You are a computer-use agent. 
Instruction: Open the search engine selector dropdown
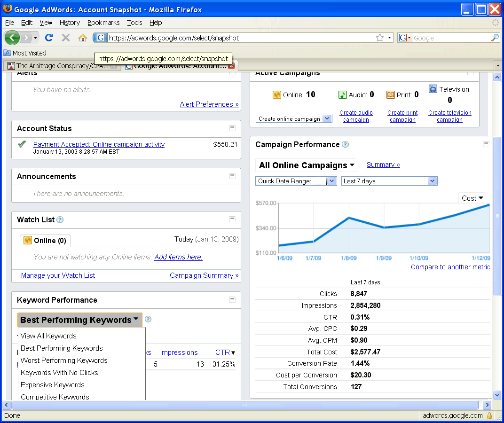tap(404, 38)
